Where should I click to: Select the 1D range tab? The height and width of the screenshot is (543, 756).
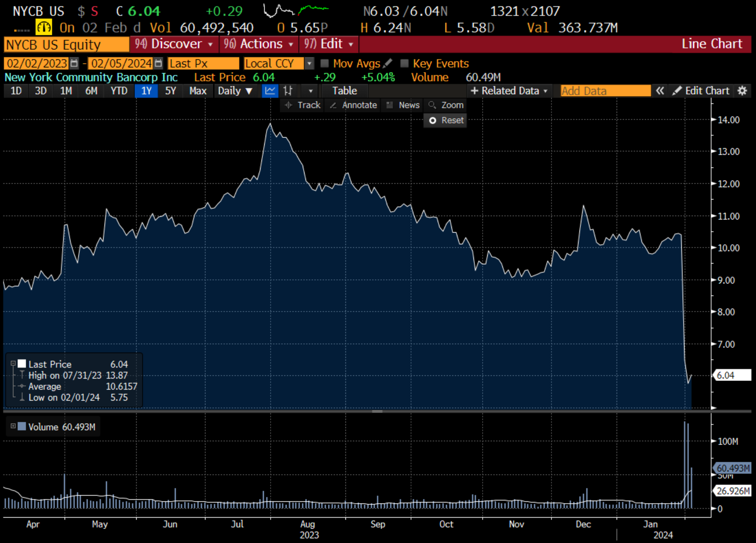pyautogui.click(x=16, y=91)
